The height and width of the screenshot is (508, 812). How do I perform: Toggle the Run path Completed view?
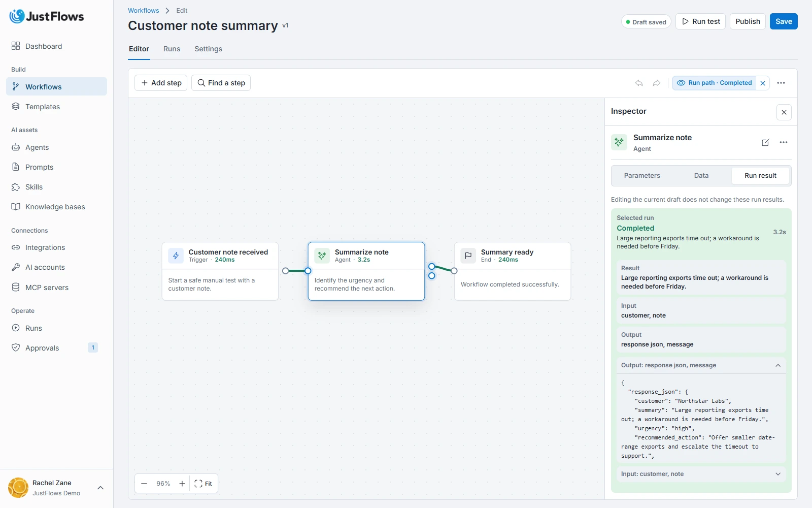(x=715, y=83)
